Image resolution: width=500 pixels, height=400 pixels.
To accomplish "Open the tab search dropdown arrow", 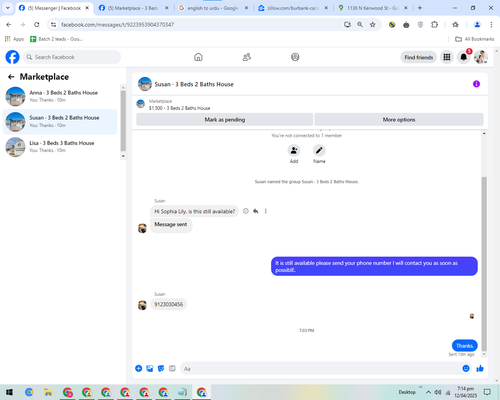I will pyautogui.click(x=8, y=8).
